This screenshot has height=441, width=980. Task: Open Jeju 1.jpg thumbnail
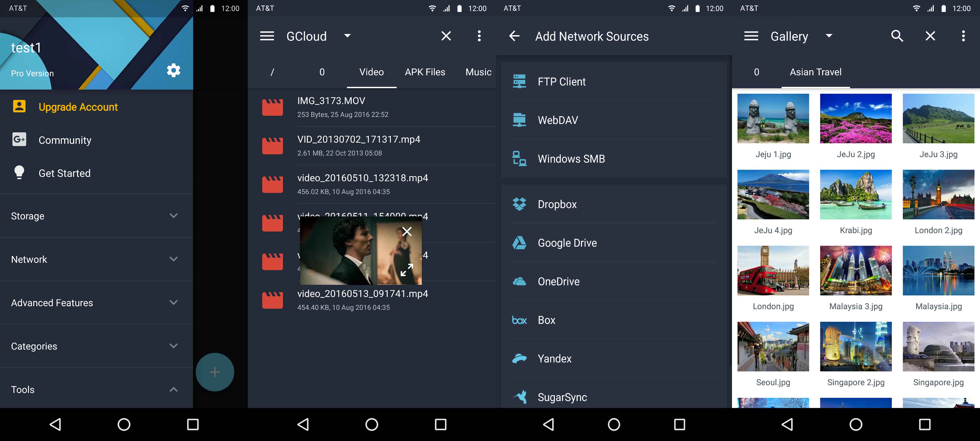(x=773, y=118)
